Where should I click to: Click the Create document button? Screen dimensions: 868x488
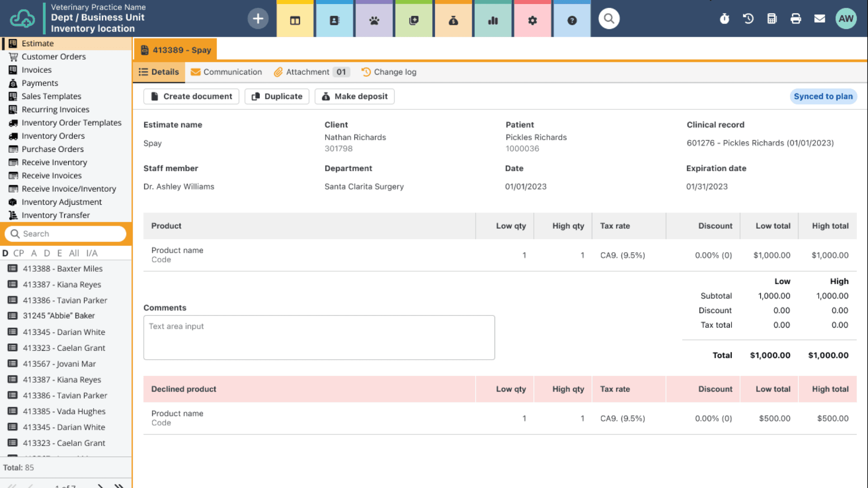191,96
